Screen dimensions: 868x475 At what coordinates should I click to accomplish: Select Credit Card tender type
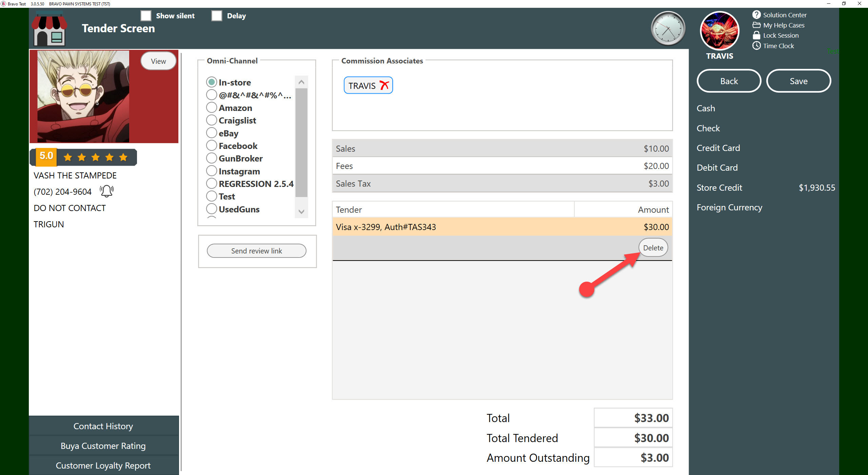click(718, 148)
